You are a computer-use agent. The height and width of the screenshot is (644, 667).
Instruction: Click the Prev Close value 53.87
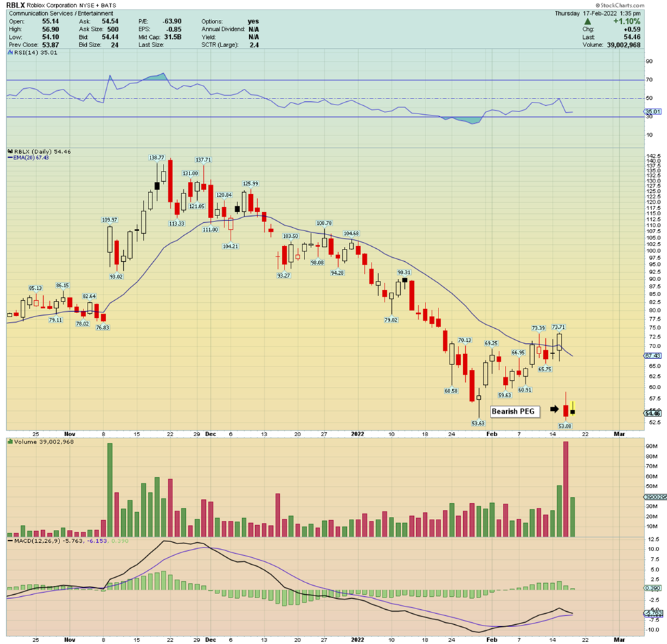[x=50, y=44]
